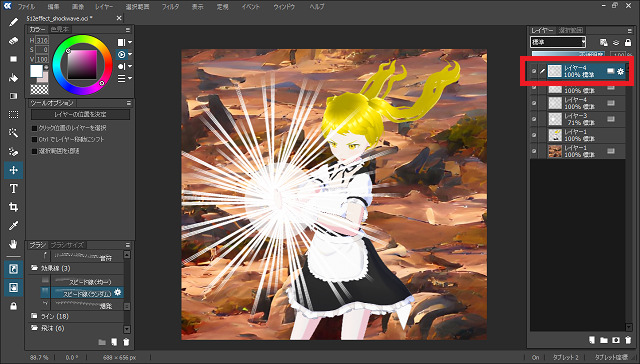
Task: Switch to the Hand pan tool
Action: tap(13, 244)
